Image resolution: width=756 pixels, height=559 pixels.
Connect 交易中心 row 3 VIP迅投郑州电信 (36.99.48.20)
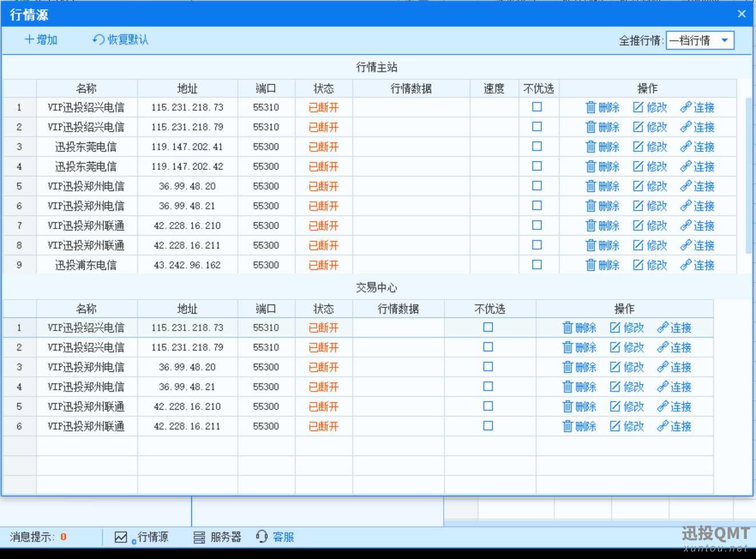(674, 367)
